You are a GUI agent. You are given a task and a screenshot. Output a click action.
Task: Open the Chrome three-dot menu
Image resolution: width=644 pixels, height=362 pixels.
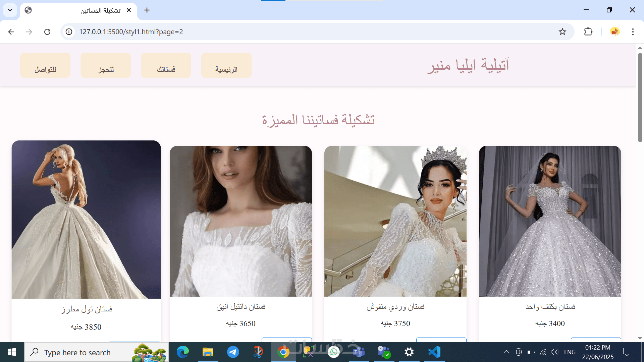point(633,32)
